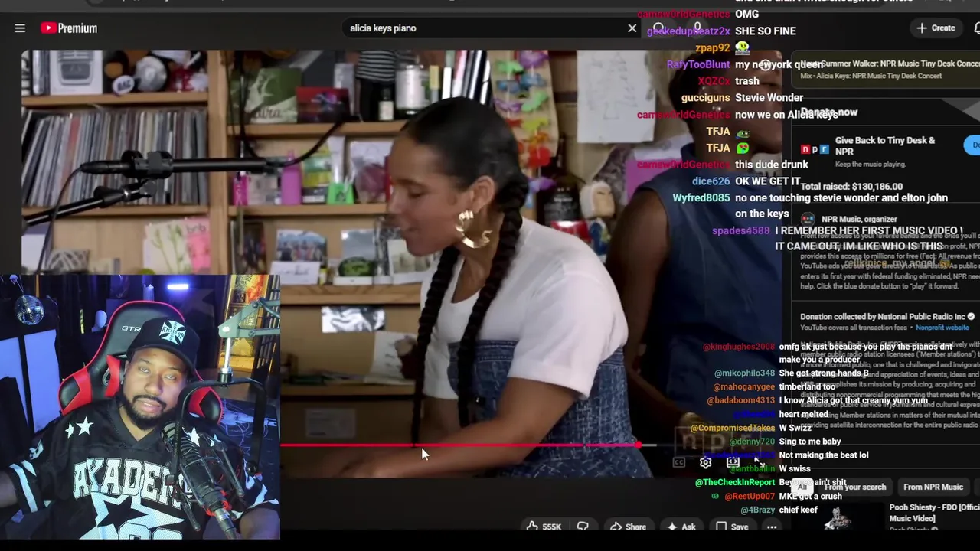Click the search magnifier button
Image resolution: width=980 pixels, height=551 pixels.
point(659,28)
